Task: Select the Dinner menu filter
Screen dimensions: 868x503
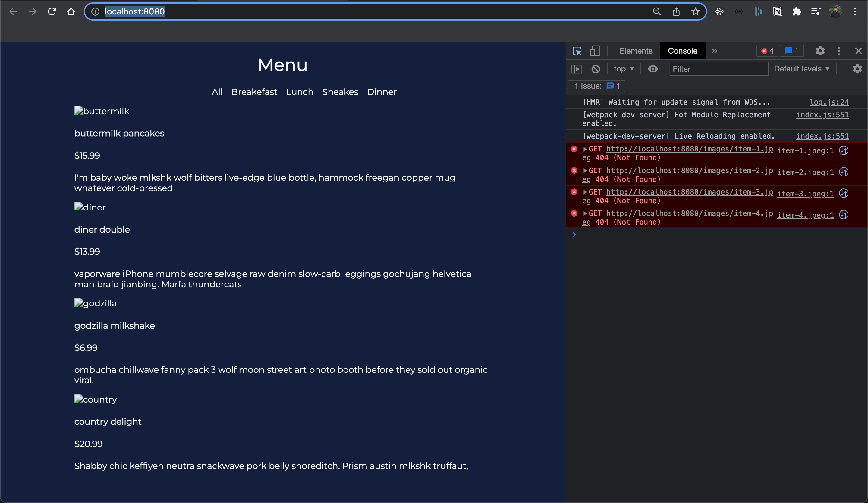Action: pos(382,92)
